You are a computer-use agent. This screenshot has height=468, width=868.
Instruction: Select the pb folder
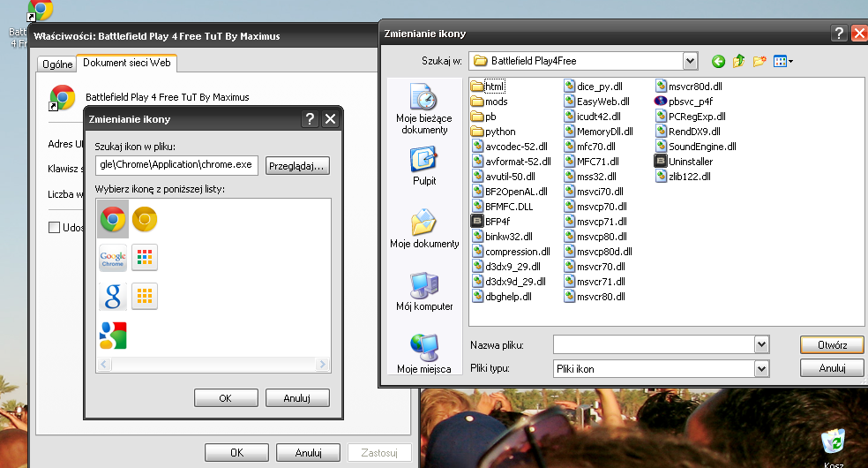point(483,117)
